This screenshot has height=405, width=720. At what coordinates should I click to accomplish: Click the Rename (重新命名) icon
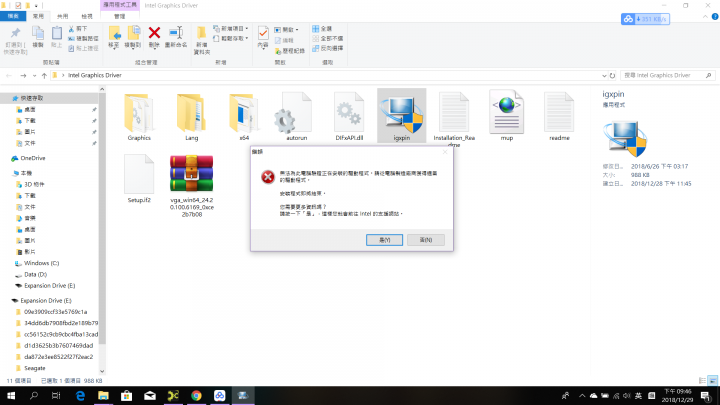176,33
